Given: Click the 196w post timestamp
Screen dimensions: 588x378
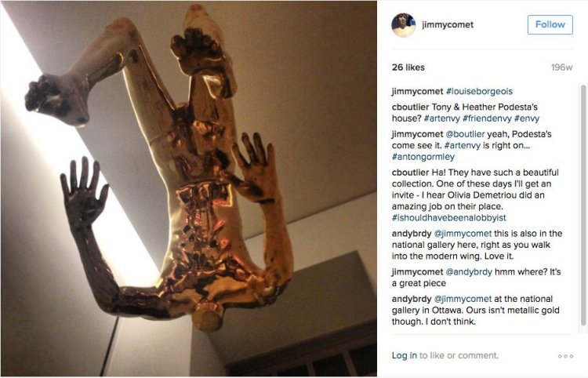Looking at the screenshot, I should pyautogui.click(x=561, y=67).
